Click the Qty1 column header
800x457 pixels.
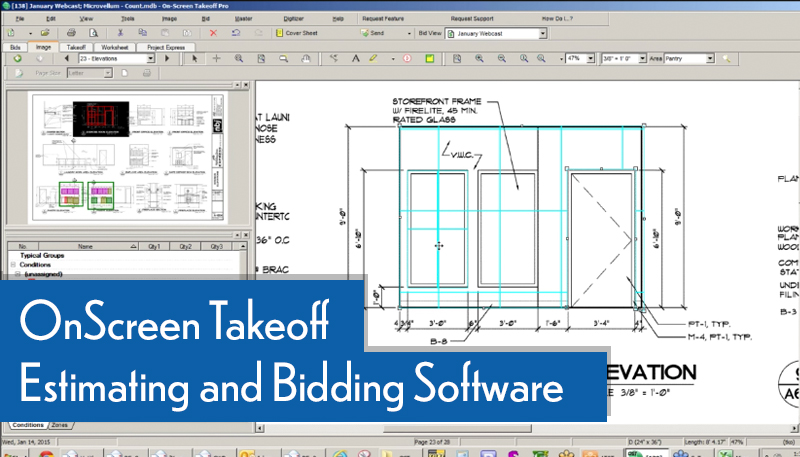coord(154,246)
